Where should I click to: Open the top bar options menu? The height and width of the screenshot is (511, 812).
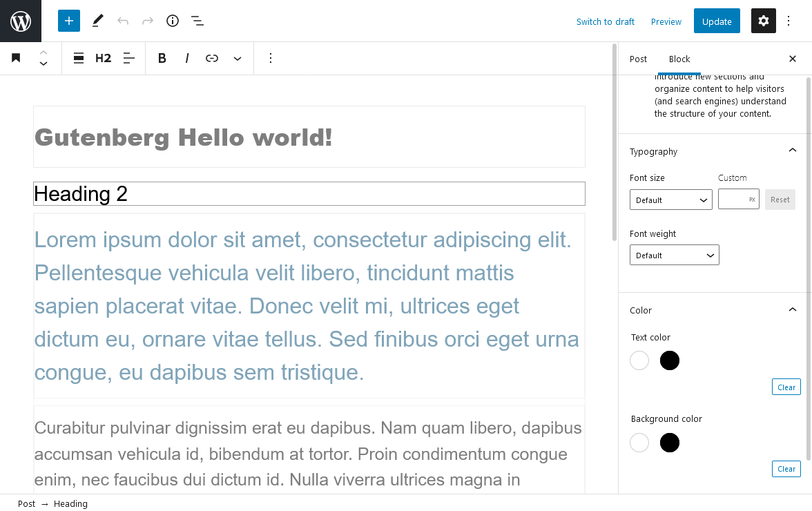click(x=789, y=21)
